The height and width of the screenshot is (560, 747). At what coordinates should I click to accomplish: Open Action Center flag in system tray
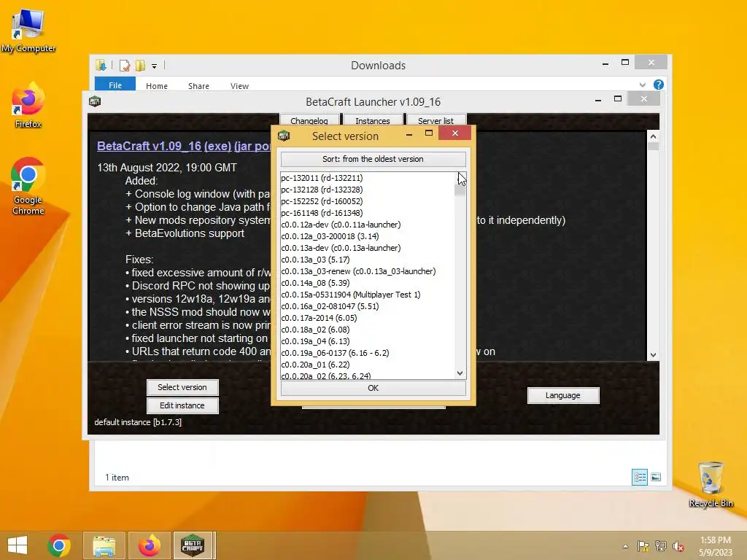[x=643, y=546]
